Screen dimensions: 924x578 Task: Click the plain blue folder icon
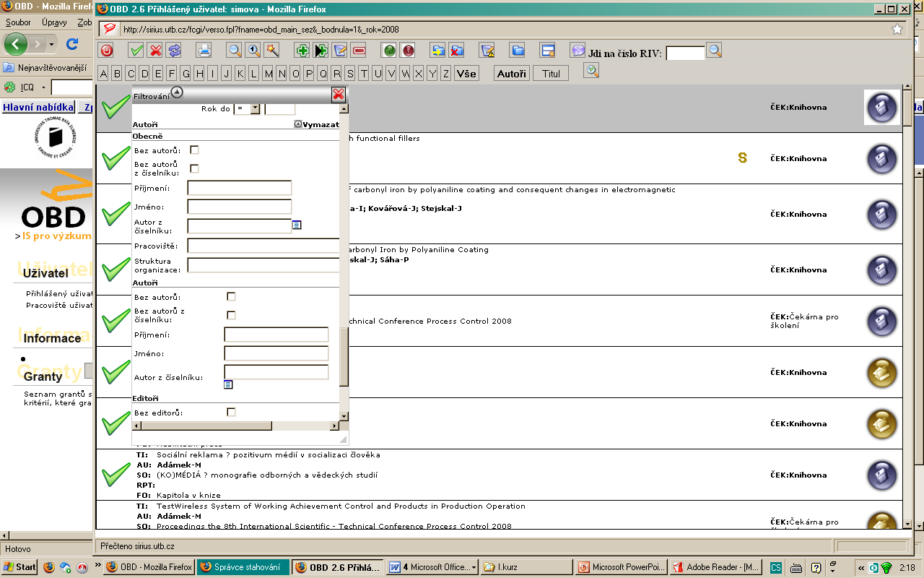pos(517,51)
